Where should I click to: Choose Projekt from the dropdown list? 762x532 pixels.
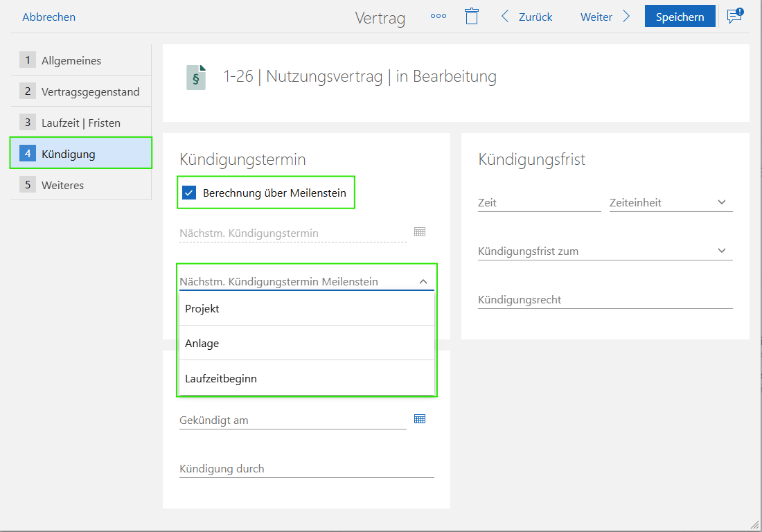point(307,308)
